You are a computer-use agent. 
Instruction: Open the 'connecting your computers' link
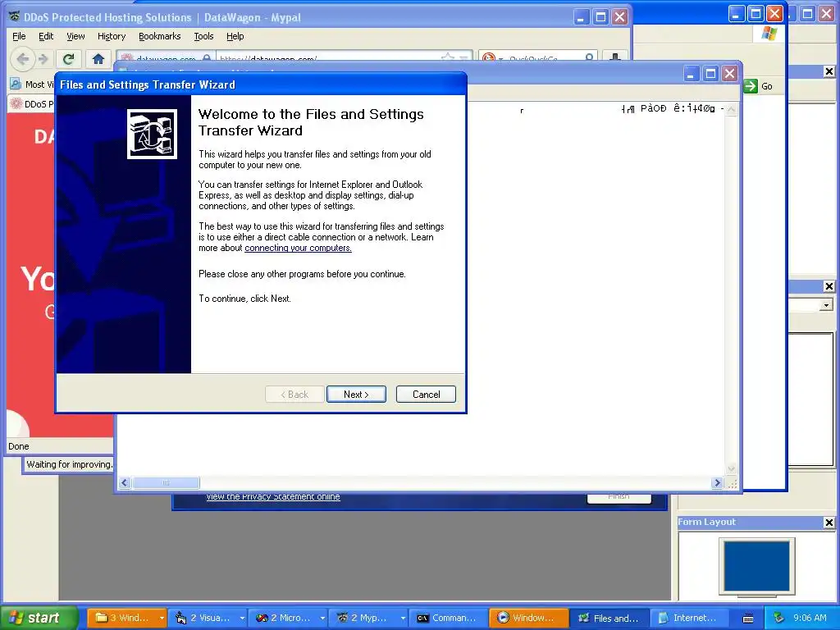pyautogui.click(x=298, y=248)
